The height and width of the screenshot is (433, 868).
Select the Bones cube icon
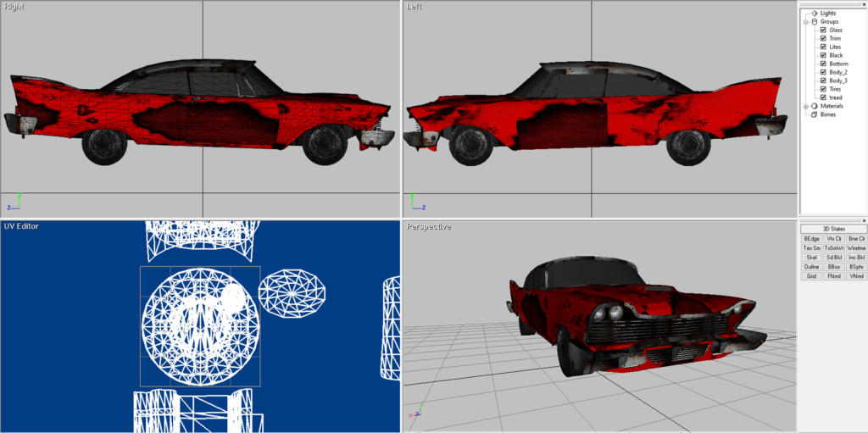pyautogui.click(x=815, y=114)
